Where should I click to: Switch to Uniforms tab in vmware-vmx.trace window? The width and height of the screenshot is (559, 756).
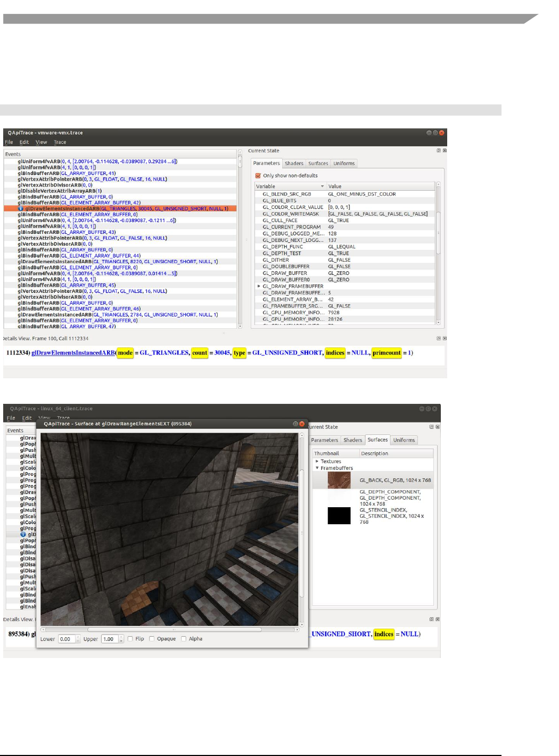click(x=344, y=164)
